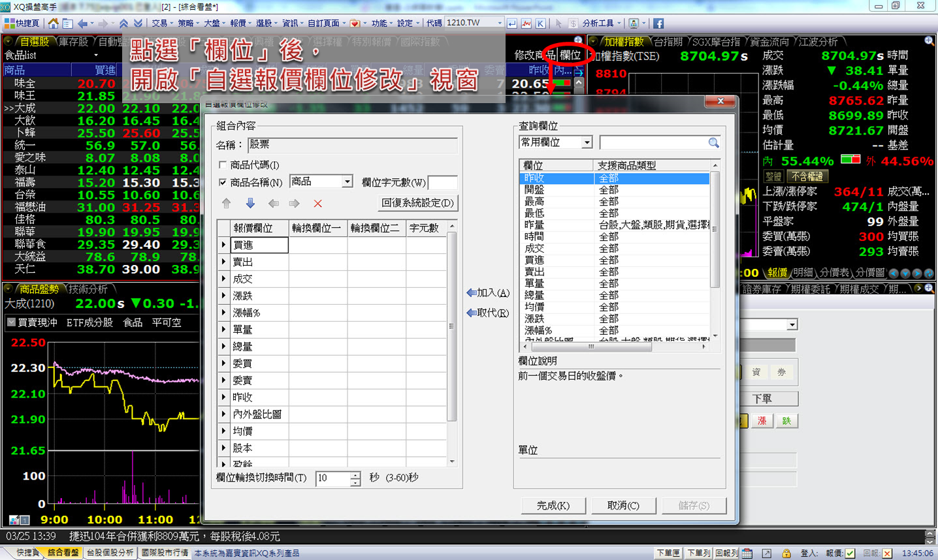Image resolution: width=938 pixels, height=560 pixels.
Task: Toggle the 買賣現沖 checkbox in chart panel
Action: 12,322
